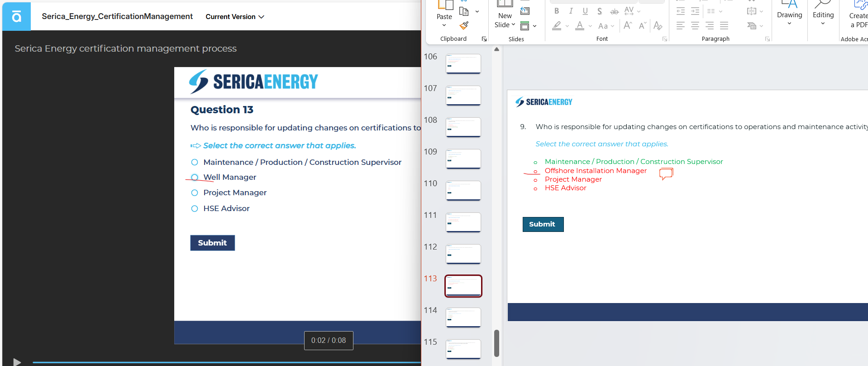Toggle Underline formatting
Viewport: 868px width, 366px height.
coord(585,11)
